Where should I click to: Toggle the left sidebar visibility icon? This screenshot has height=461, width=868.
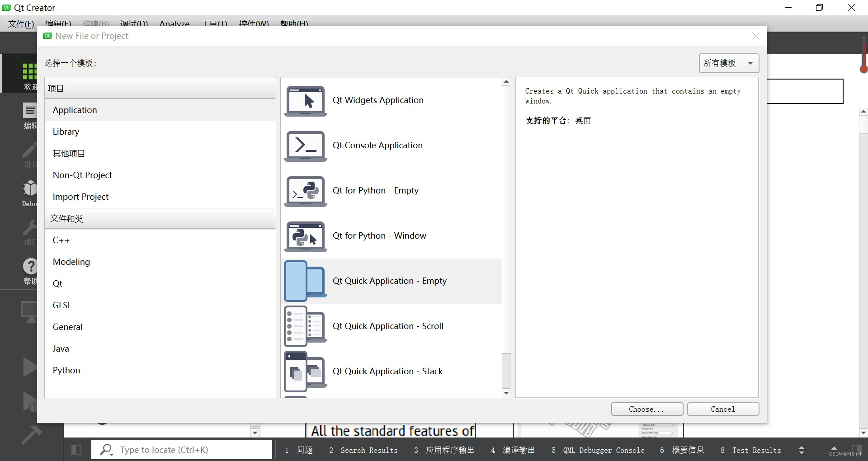tap(76, 450)
